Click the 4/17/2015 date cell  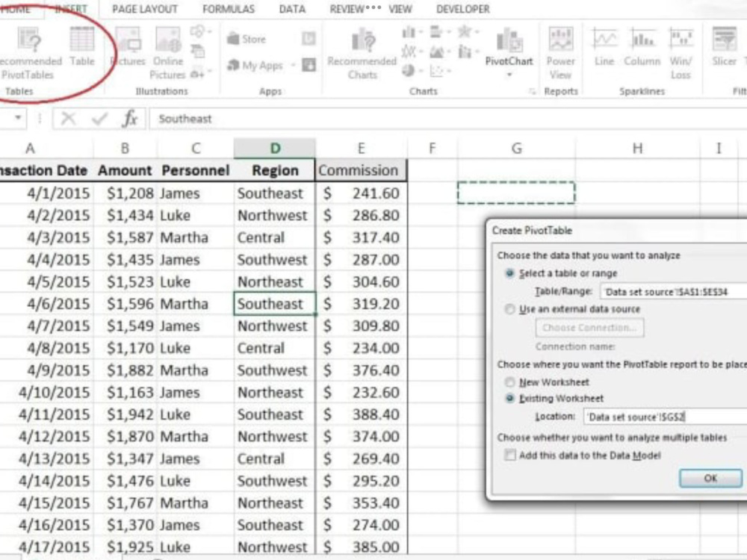click(46, 547)
